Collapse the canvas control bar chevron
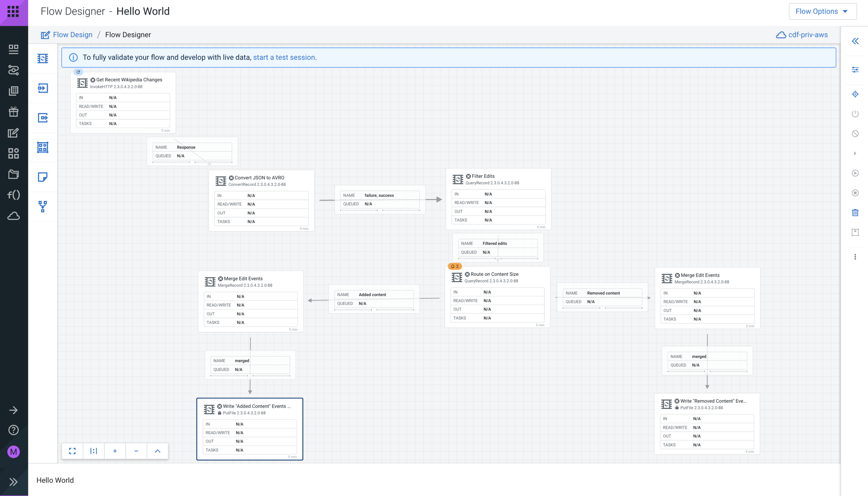868x496 pixels. pos(157,451)
